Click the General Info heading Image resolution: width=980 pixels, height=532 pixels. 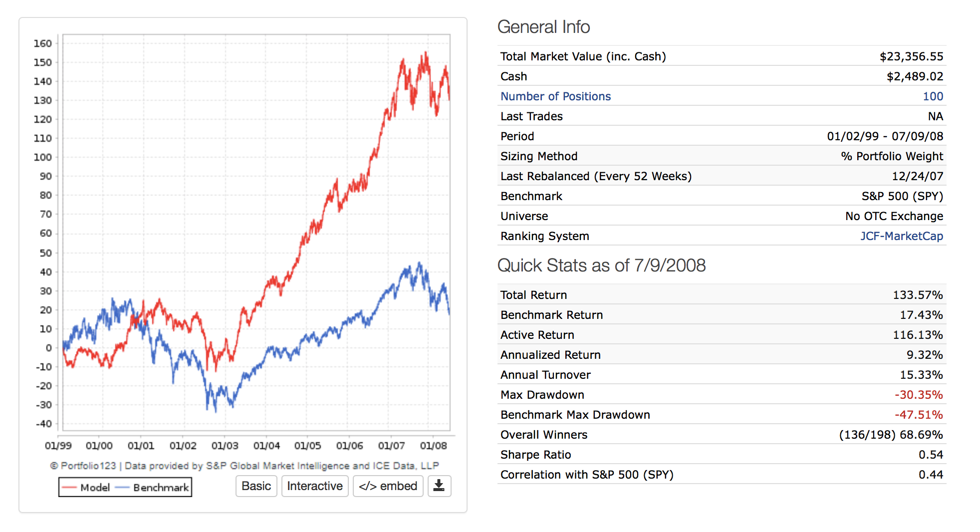click(x=543, y=27)
